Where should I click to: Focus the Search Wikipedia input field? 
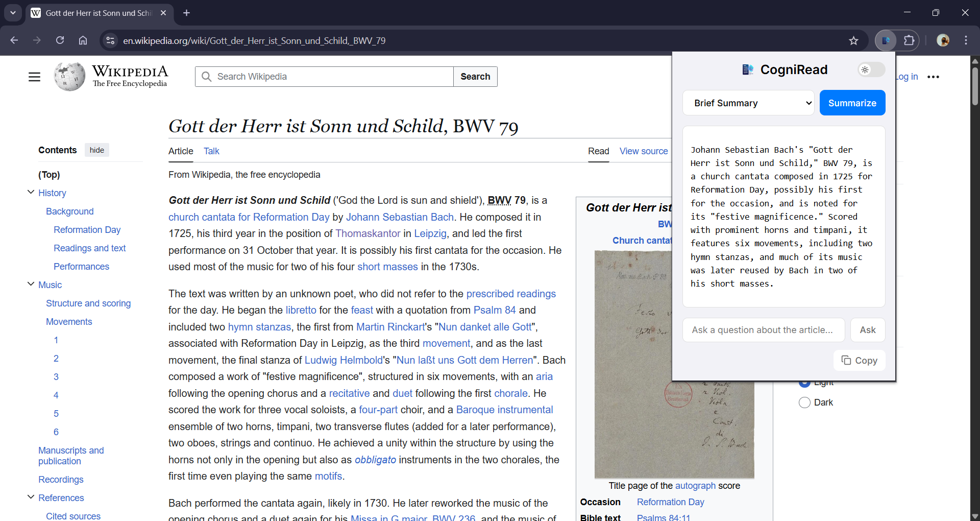(x=324, y=77)
